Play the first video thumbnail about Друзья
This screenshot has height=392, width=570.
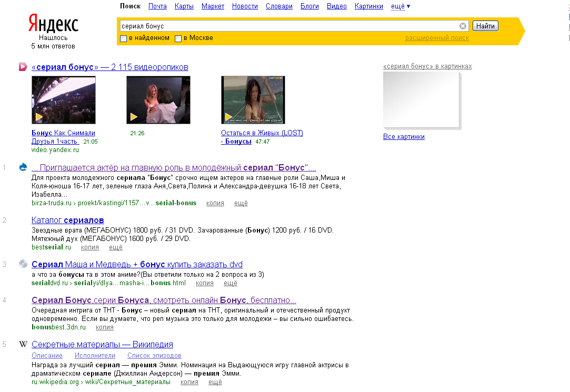pos(64,100)
